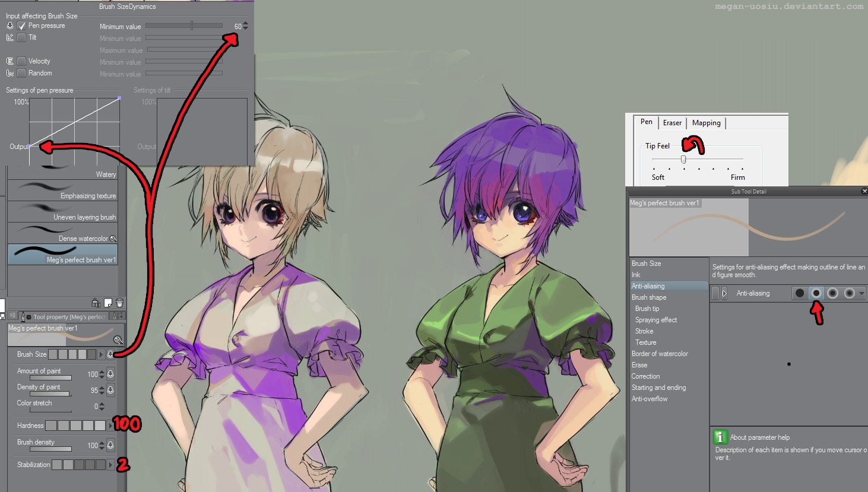The width and height of the screenshot is (868, 492).
Task: Open the Mapping tab
Action: coord(706,122)
